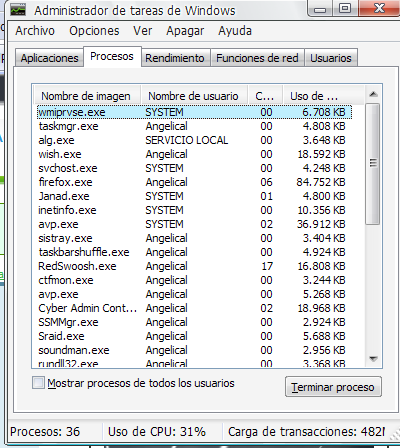Click the 84.752 KB memory value
Screen dimensions: 400x448
(x=321, y=182)
